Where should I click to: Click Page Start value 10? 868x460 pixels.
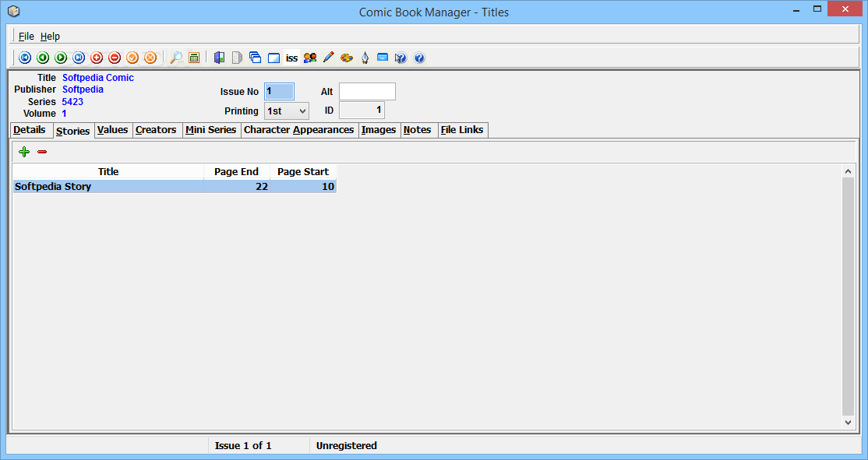click(328, 186)
